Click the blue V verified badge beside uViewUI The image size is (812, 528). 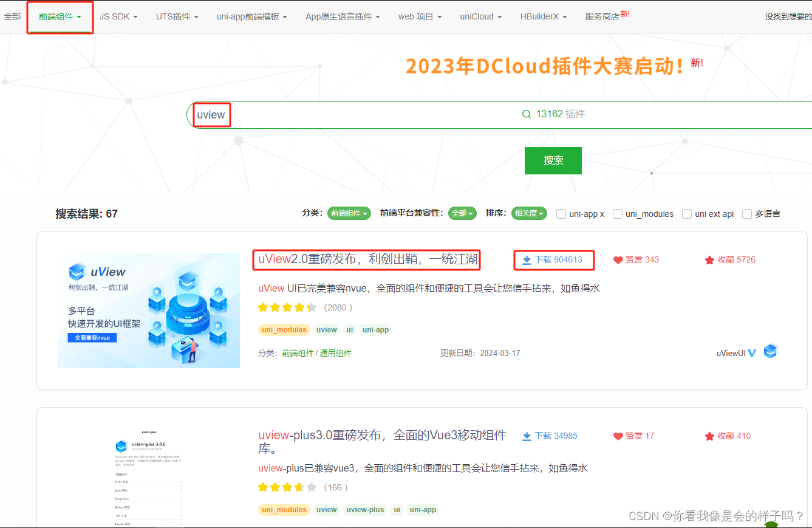click(752, 353)
